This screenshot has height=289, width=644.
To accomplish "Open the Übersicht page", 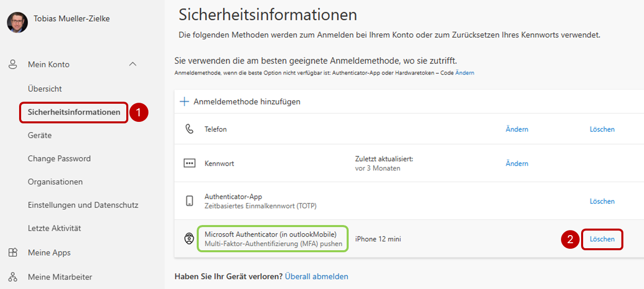I will [x=45, y=89].
